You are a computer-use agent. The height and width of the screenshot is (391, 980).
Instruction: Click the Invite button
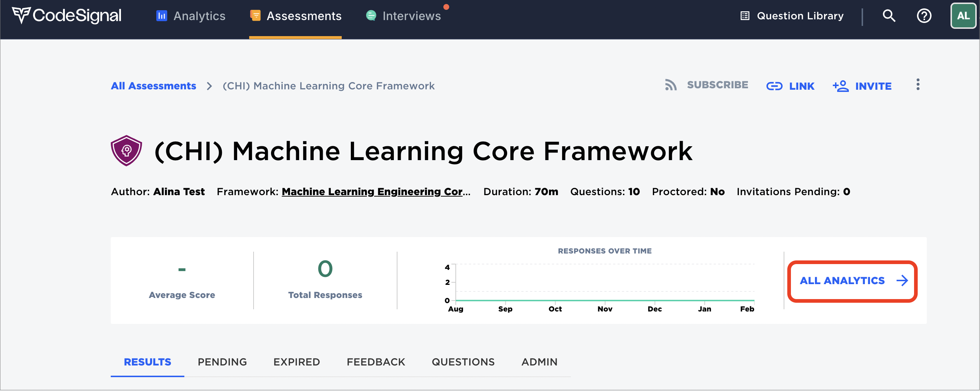pyautogui.click(x=862, y=86)
